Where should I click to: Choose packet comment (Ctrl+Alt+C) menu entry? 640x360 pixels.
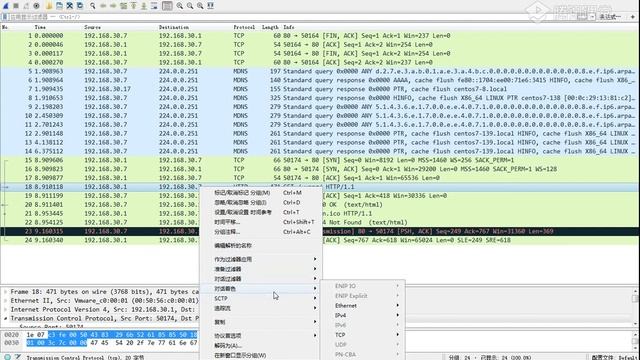260,232
